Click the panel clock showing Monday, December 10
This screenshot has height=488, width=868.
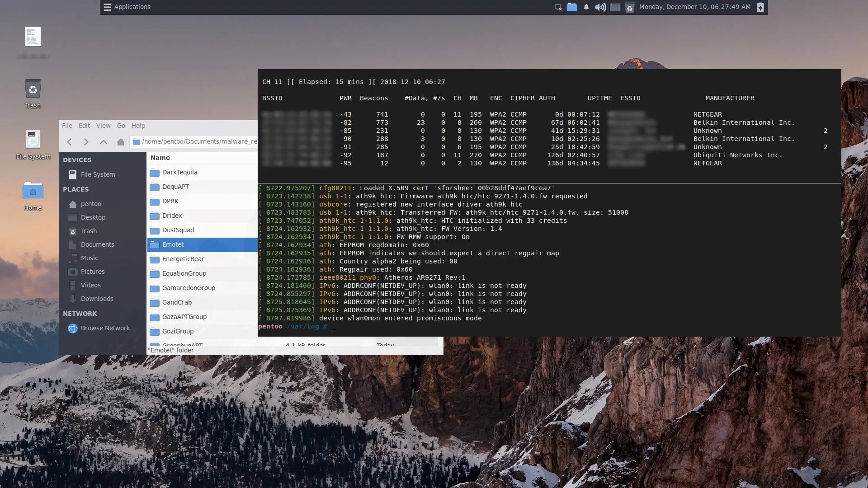pos(694,7)
